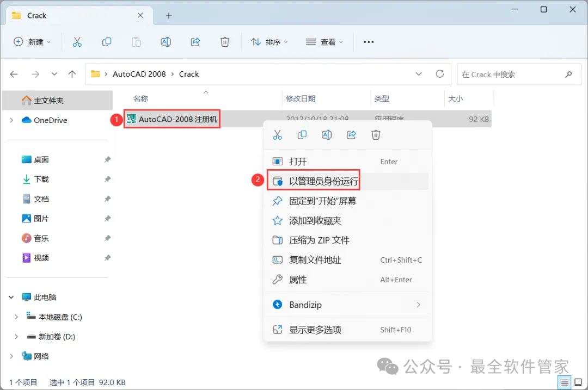The height and width of the screenshot is (390, 588).
Task: Choose 以管理员身份运行
Action: pos(347,181)
